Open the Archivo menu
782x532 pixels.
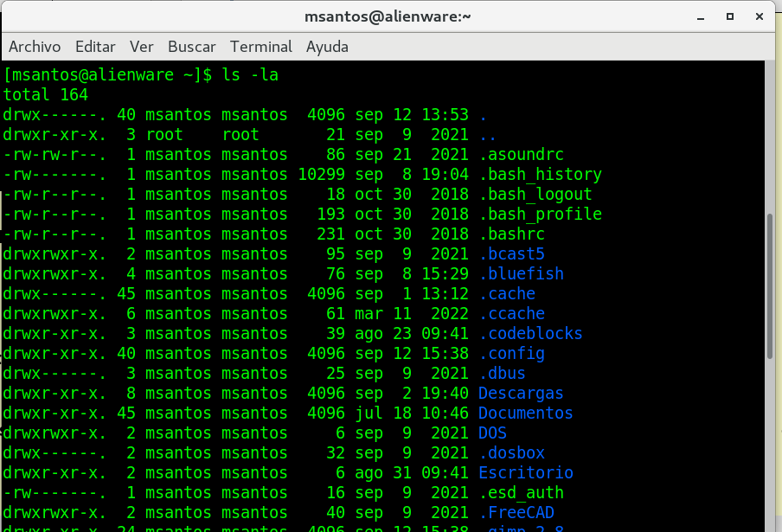(35, 47)
